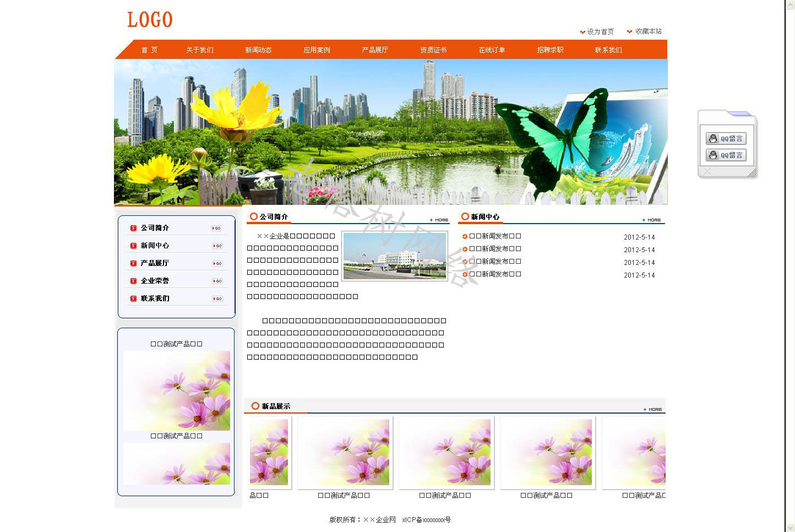Click the red arrow icon beside 企业荣誉

[133, 281]
